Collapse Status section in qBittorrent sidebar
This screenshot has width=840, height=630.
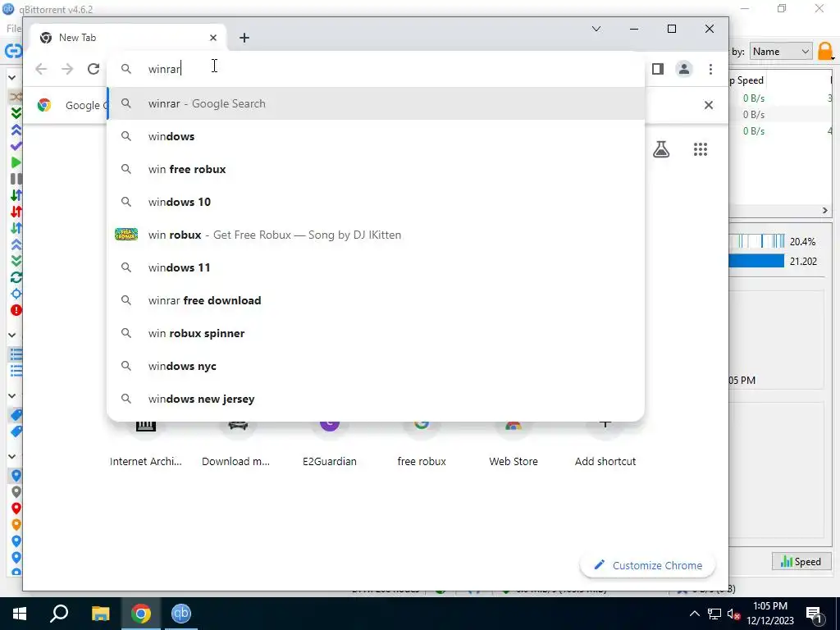(11, 78)
